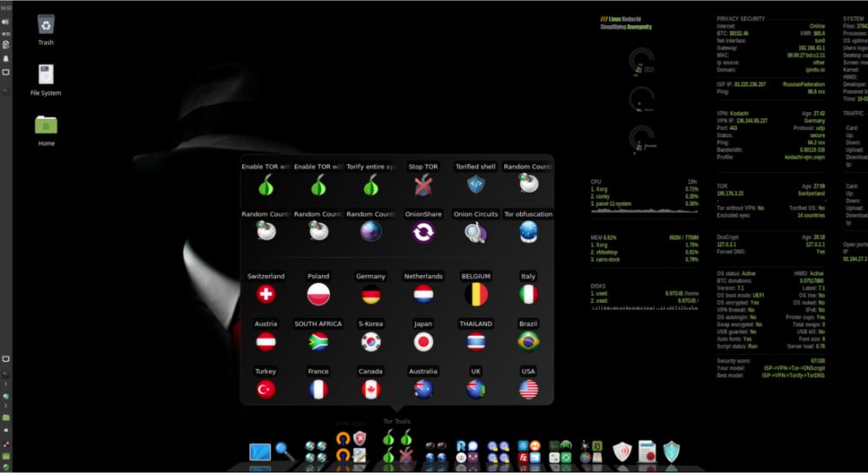This screenshot has width=868, height=473.
Task: Click the notification bell in side panel
Action: [x=6, y=58]
